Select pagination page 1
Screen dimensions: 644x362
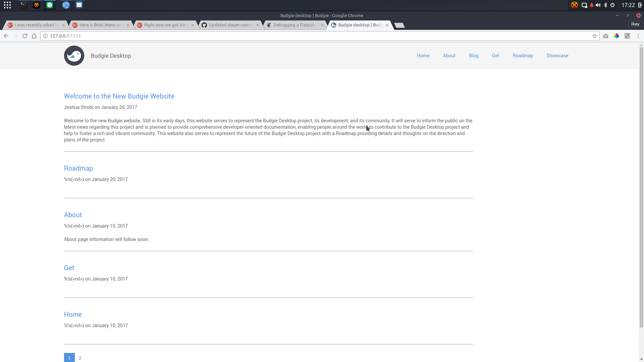69,358
